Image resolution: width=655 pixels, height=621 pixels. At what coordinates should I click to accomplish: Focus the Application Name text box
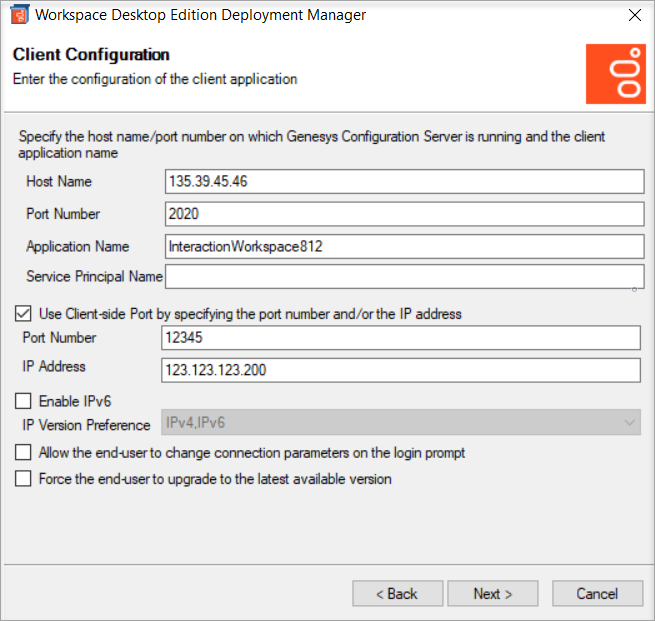click(404, 246)
